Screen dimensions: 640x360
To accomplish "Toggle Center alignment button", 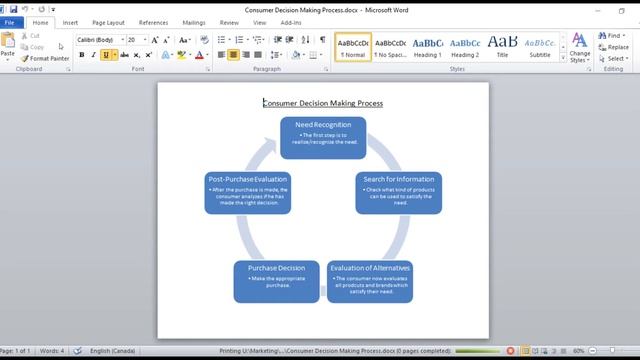I will click(x=233, y=55).
